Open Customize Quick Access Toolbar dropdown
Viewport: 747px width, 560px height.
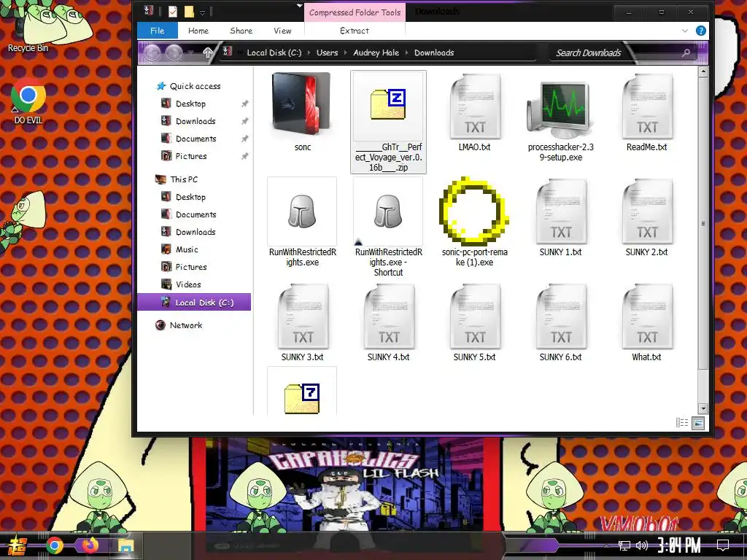(x=202, y=12)
